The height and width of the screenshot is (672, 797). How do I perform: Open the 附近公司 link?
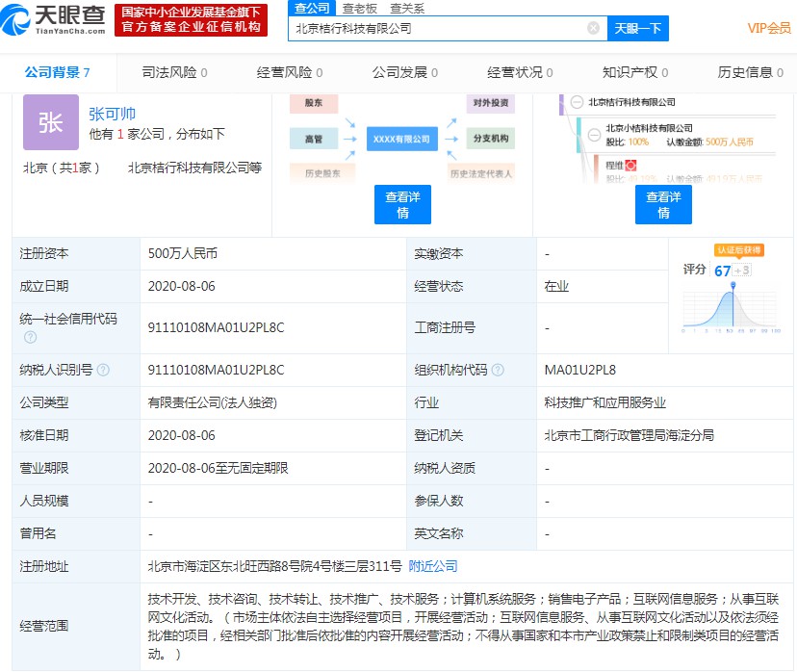433,566
